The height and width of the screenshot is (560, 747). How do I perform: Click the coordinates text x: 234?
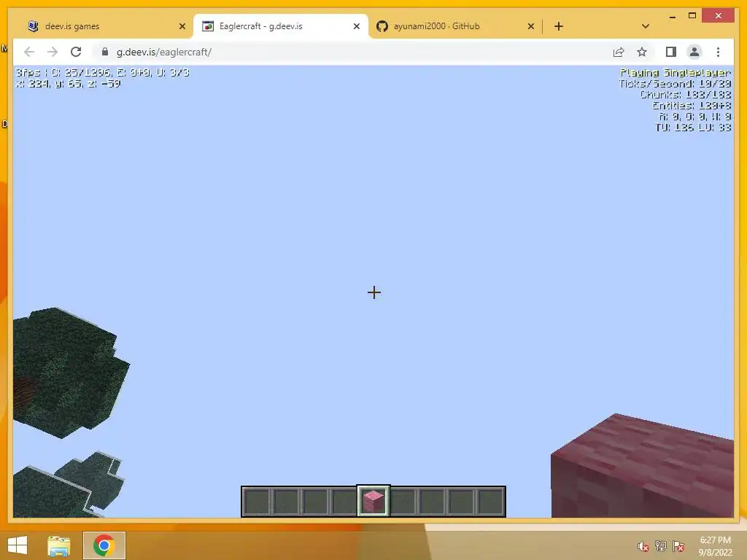coord(68,84)
